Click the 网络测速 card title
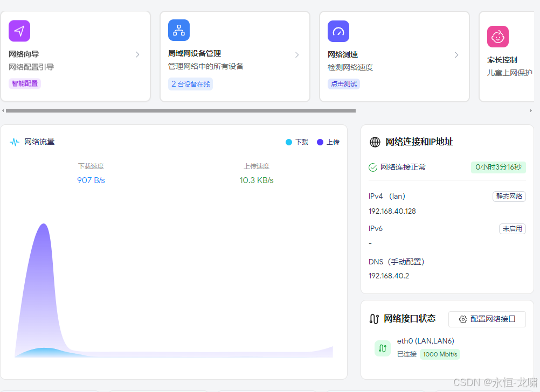540x392 pixels. (x=343, y=54)
